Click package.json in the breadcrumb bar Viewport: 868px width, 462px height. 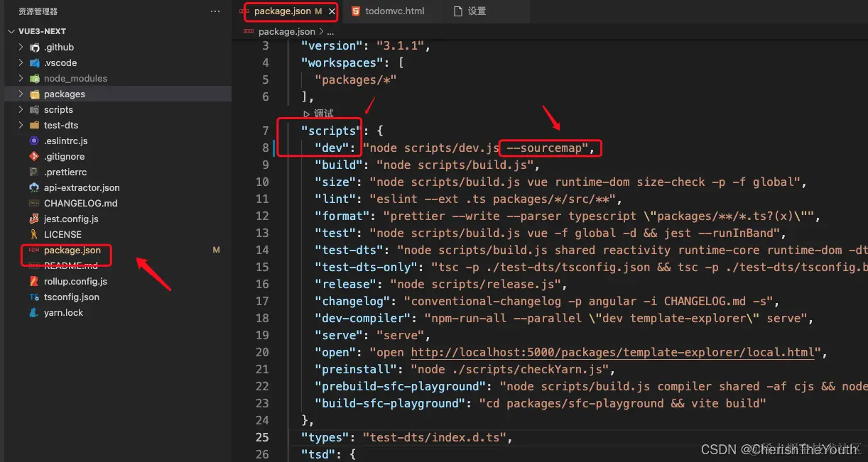(x=286, y=32)
